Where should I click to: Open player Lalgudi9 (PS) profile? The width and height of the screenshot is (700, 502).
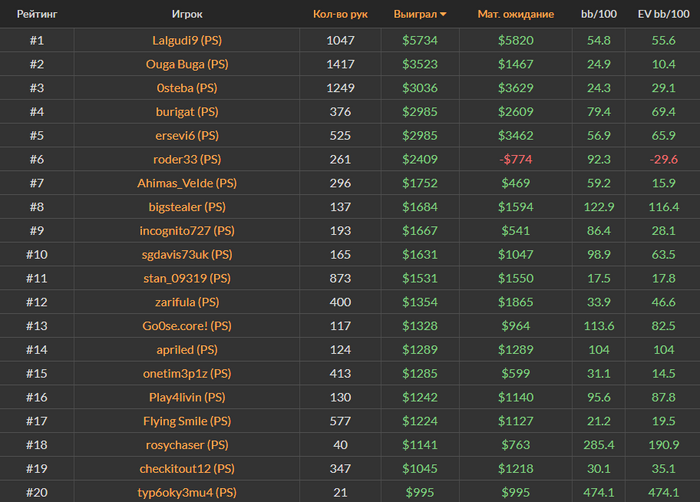pyautogui.click(x=186, y=41)
